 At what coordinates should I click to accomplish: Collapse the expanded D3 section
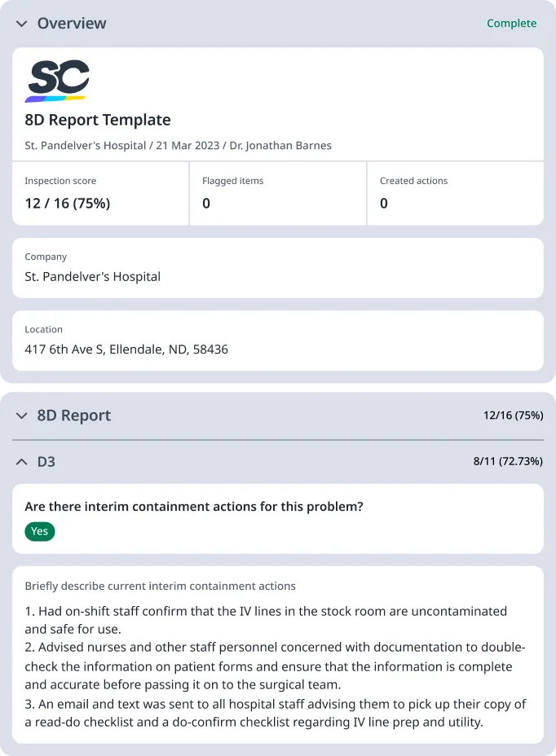click(21, 462)
